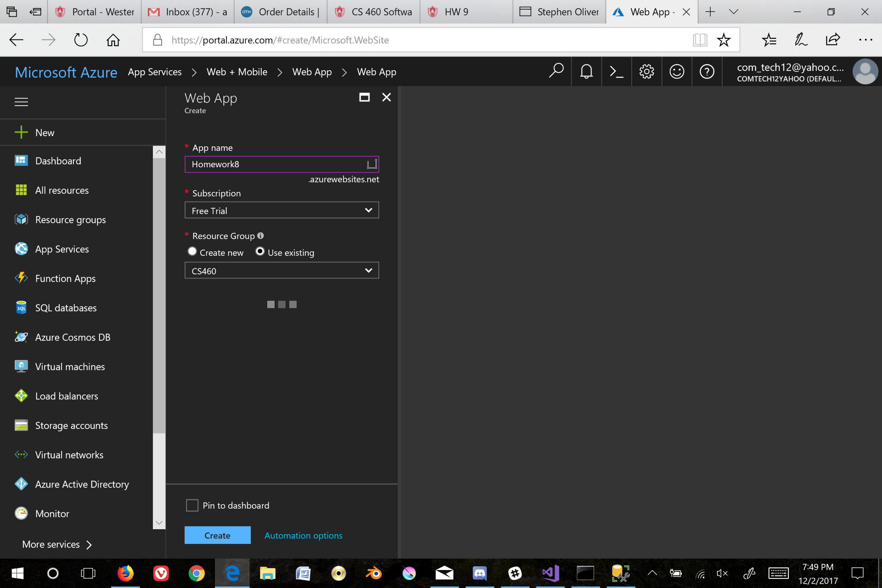Open SQL databases in sidebar
Viewport: 882px width, 588px height.
[66, 308]
